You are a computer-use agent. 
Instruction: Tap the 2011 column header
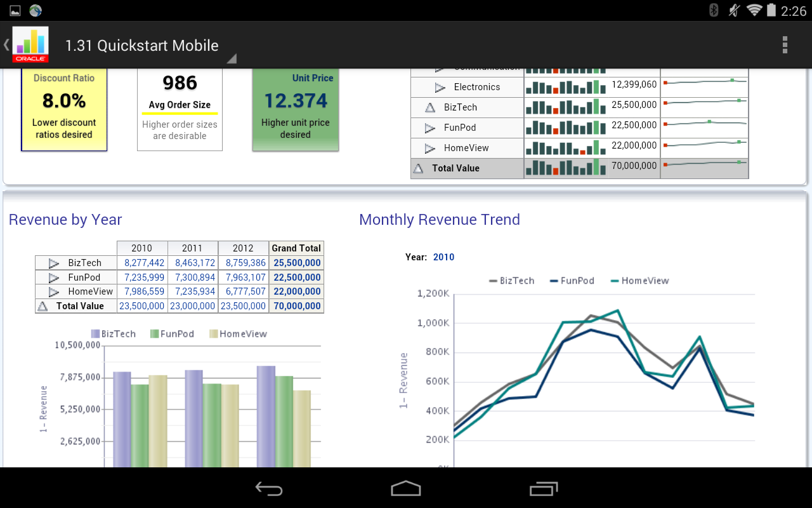(192, 248)
